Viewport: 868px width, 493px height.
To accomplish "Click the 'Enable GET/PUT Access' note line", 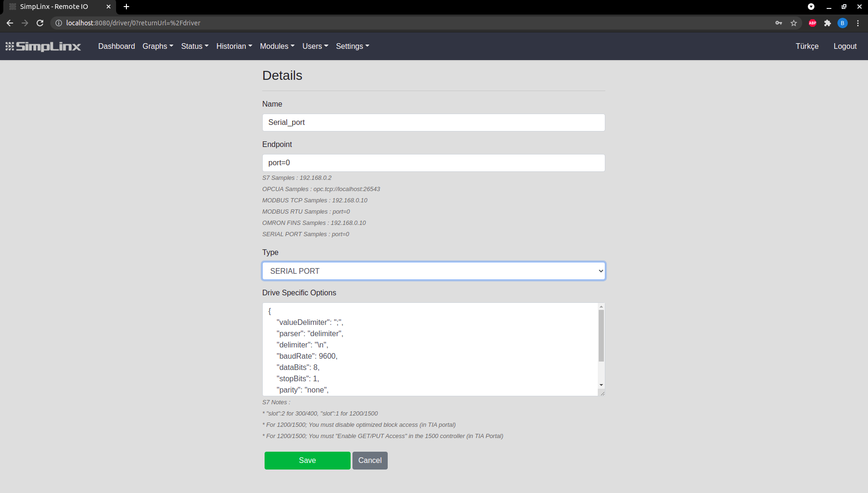I will [383, 436].
